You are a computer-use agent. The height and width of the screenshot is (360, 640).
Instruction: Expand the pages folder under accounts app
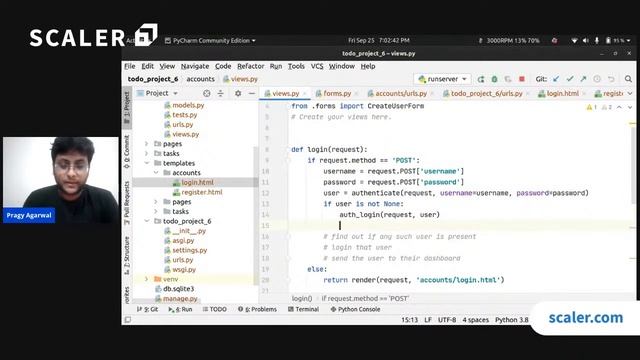click(x=147, y=144)
